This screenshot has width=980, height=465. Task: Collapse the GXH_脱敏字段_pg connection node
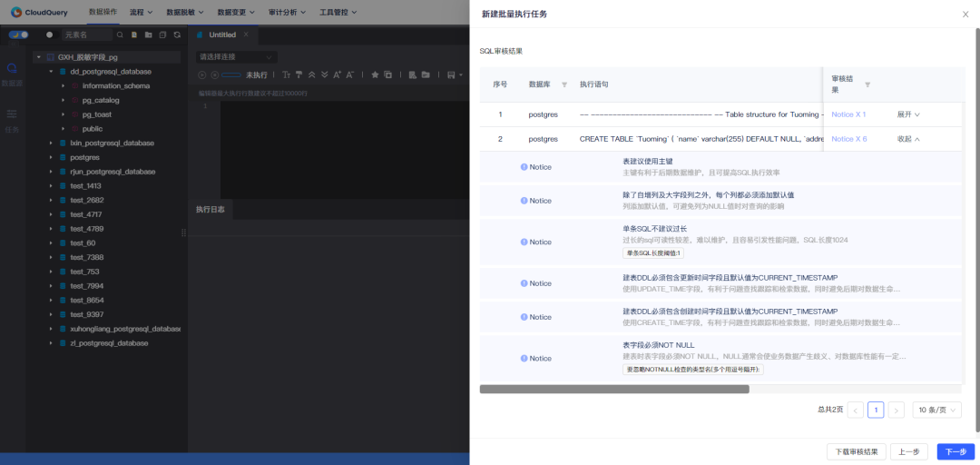pyautogui.click(x=39, y=57)
